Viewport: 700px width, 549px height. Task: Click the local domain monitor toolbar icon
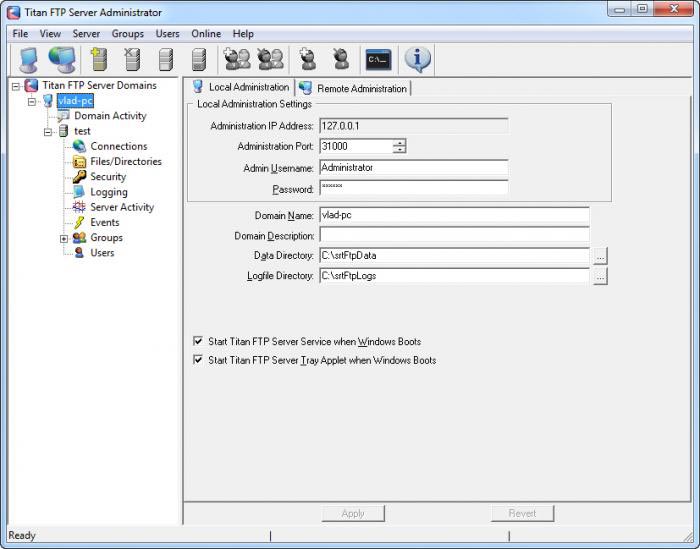pos(29,59)
